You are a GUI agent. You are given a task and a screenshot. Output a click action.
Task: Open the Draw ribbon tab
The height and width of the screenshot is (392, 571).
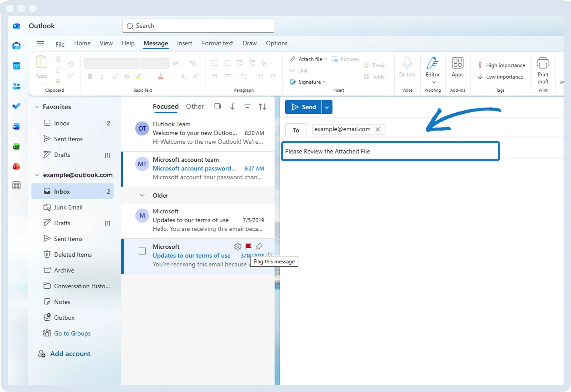coord(249,43)
